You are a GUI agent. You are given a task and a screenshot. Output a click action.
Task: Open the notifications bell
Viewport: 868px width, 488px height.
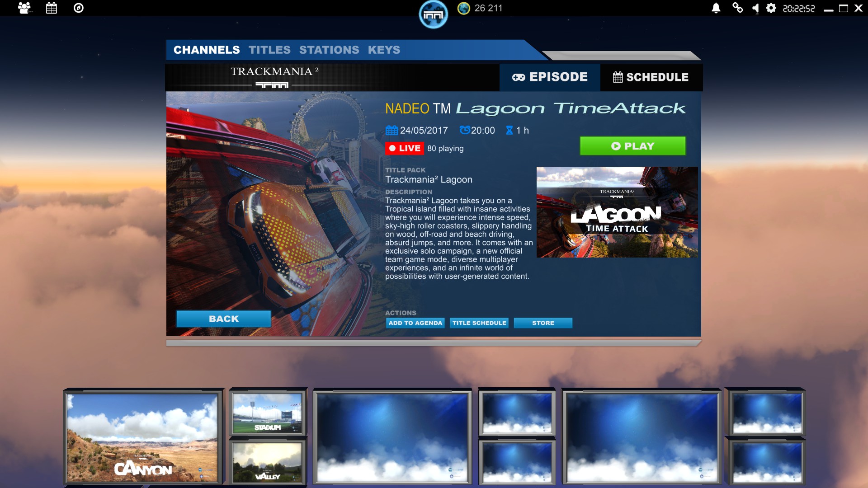pyautogui.click(x=716, y=8)
